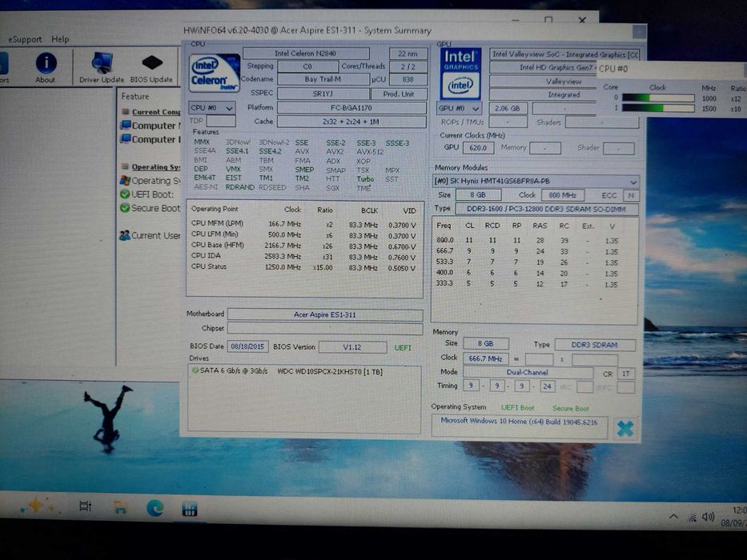Screen dimensions: 747x560
Task: Click the FC-BGA1170 platform field
Action: [351, 108]
